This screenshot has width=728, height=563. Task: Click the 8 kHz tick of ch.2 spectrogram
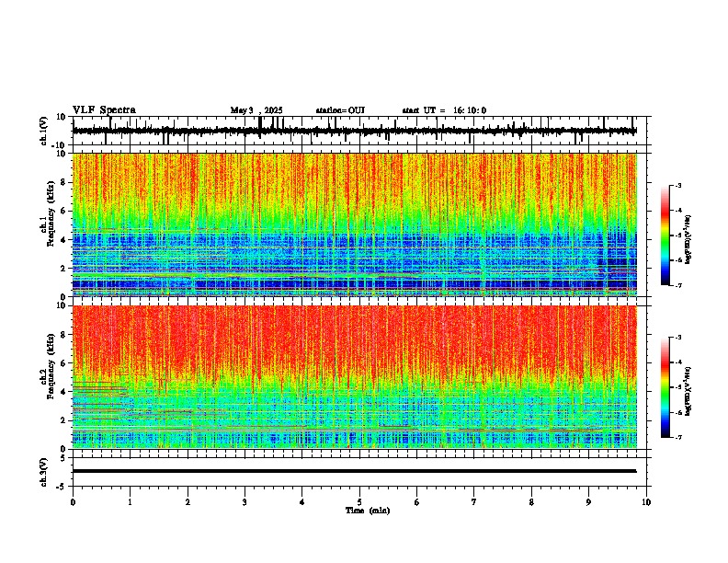tap(63, 335)
